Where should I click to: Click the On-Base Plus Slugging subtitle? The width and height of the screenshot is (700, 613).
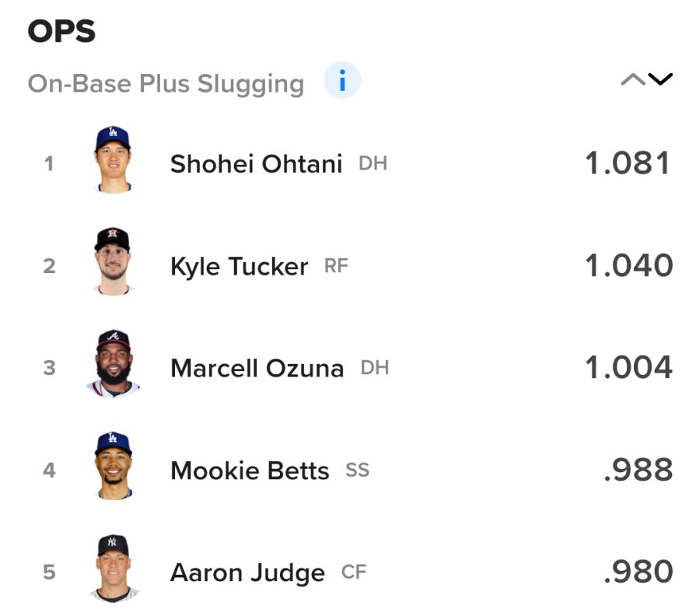point(166,84)
